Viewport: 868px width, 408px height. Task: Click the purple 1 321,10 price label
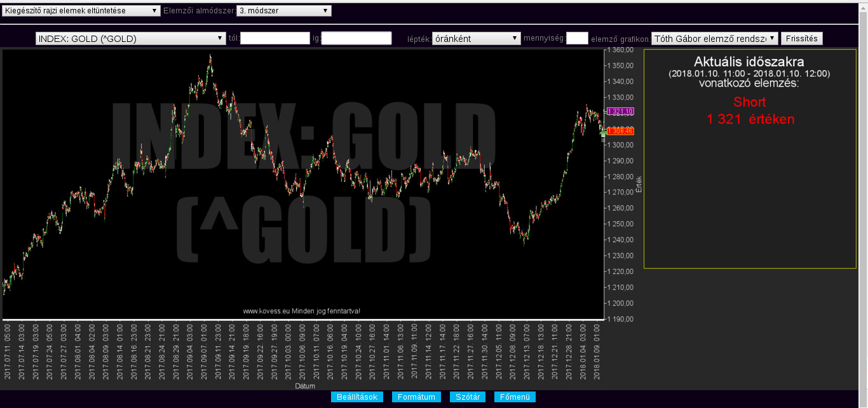(620, 111)
